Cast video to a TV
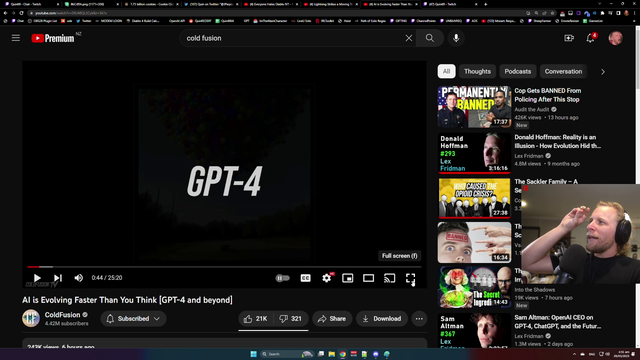640x360 pixels. click(389, 278)
